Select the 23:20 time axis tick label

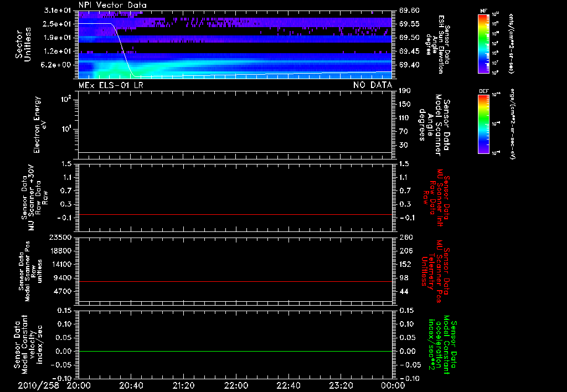pyautogui.click(x=340, y=385)
